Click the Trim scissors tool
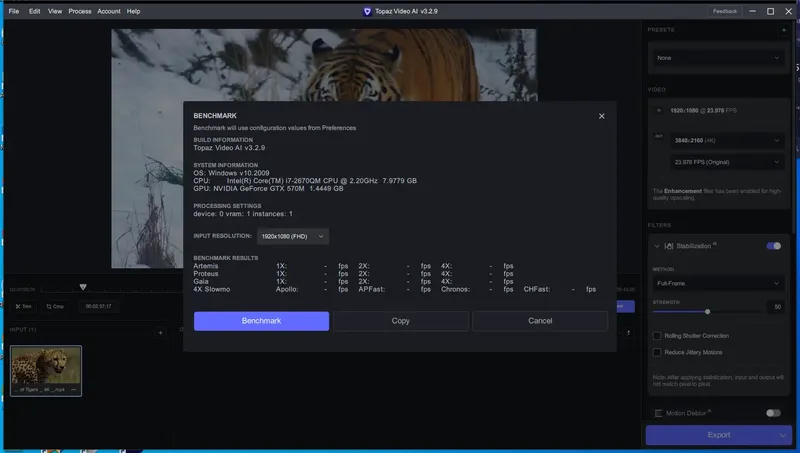The width and height of the screenshot is (800, 453). click(x=23, y=307)
